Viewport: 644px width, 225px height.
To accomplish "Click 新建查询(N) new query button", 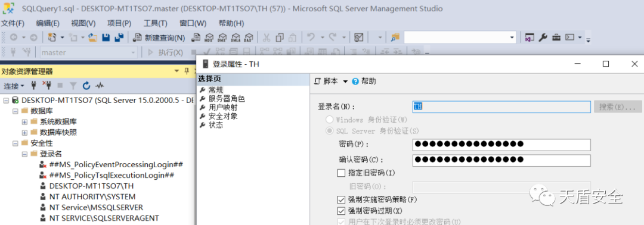I will 159,37.
